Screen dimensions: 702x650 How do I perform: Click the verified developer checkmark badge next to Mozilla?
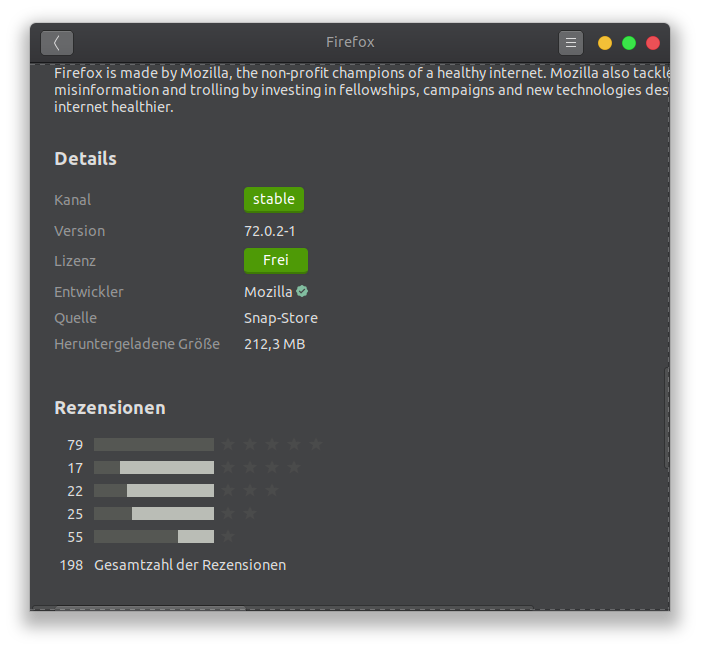coord(302,291)
